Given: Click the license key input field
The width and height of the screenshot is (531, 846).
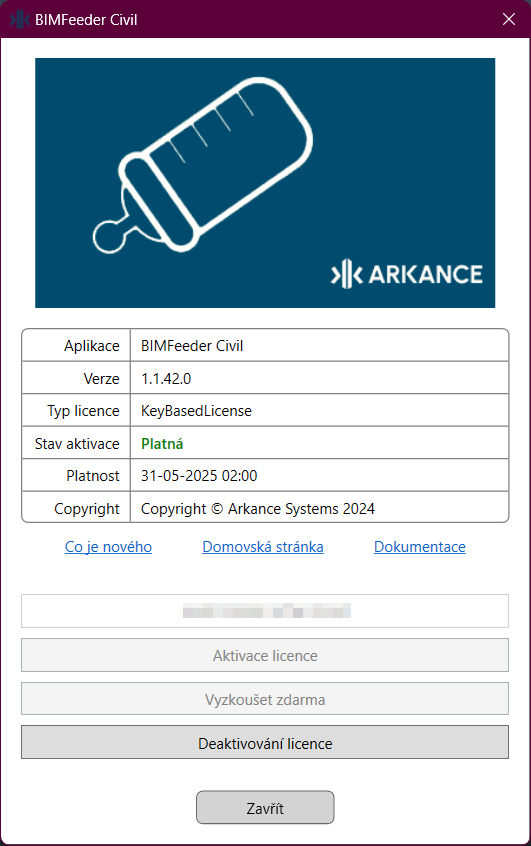Looking at the screenshot, I should [265, 611].
